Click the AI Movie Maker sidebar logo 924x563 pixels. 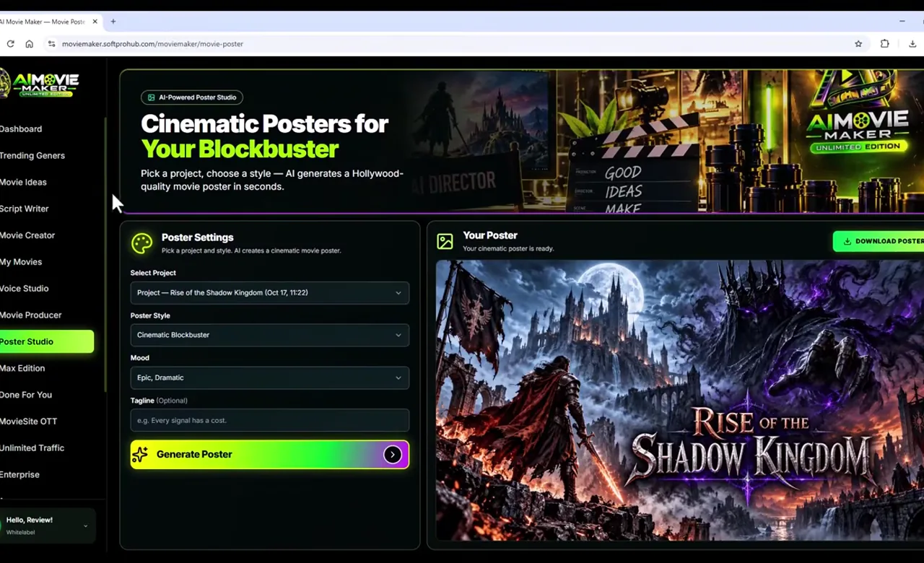(40, 83)
